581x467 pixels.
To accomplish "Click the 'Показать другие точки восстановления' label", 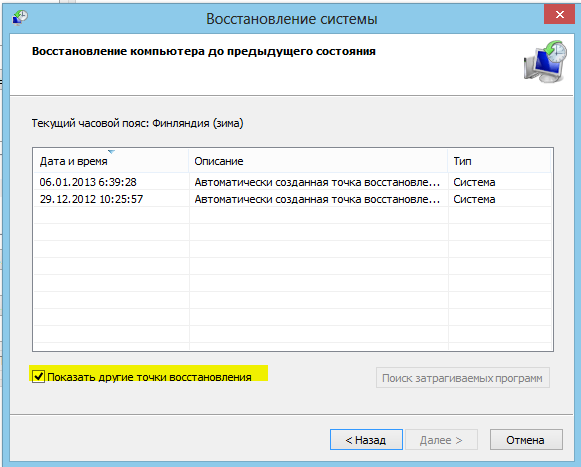I will pos(149,377).
